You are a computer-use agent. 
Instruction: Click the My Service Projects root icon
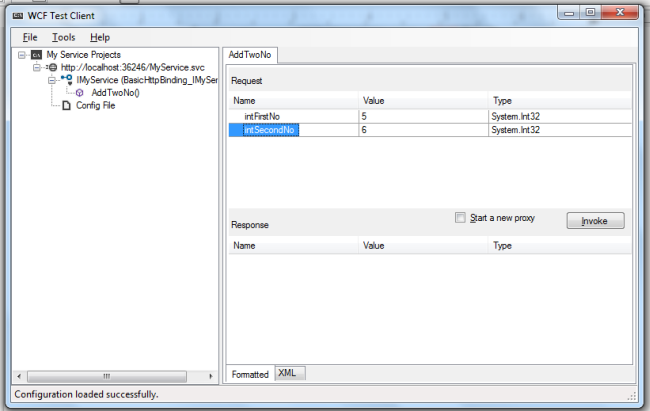point(36,55)
